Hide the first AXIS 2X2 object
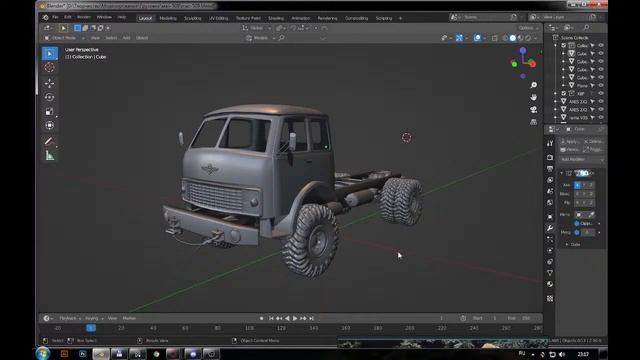This screenshot has height=360, width=640. coord(601,101)
